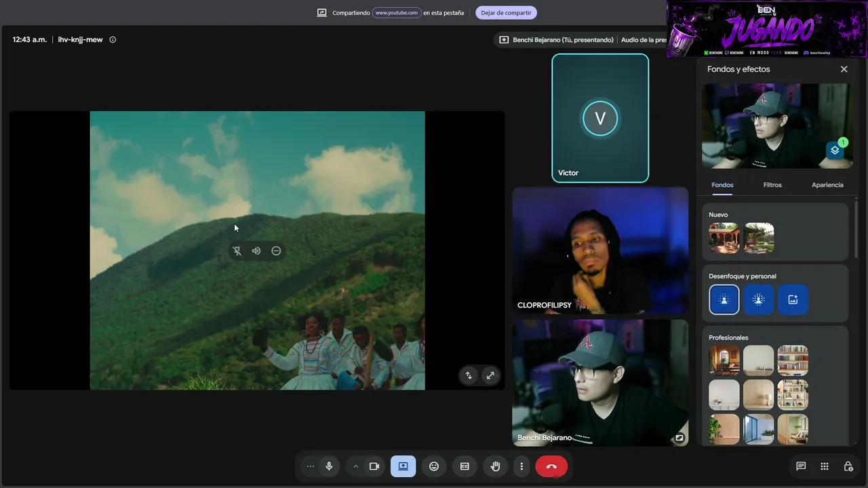
Task: Open meeting details info icon beside ihv-knjj-mew
Action: pyautogui.click(x=113, y=39)
